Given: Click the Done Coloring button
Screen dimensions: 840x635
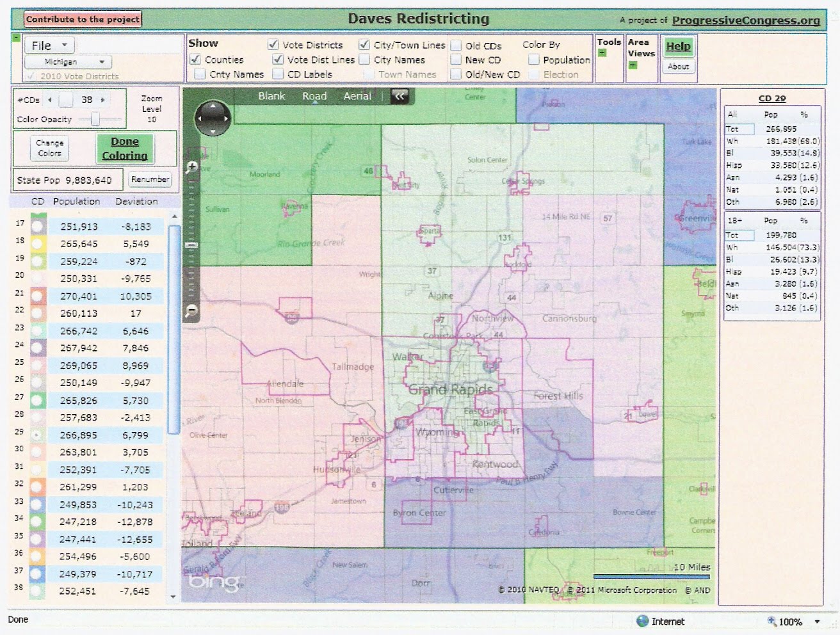Looking at the screenshot, I should click(x=125, y=149).
